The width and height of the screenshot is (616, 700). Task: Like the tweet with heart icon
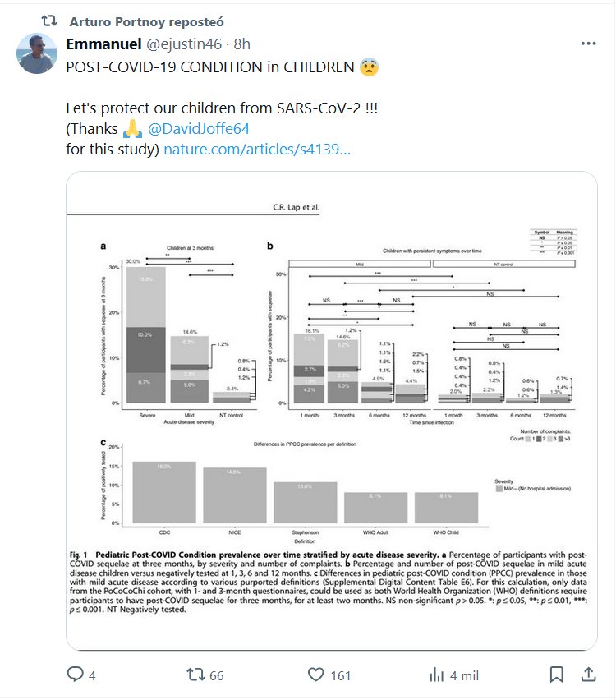[316, 675]
